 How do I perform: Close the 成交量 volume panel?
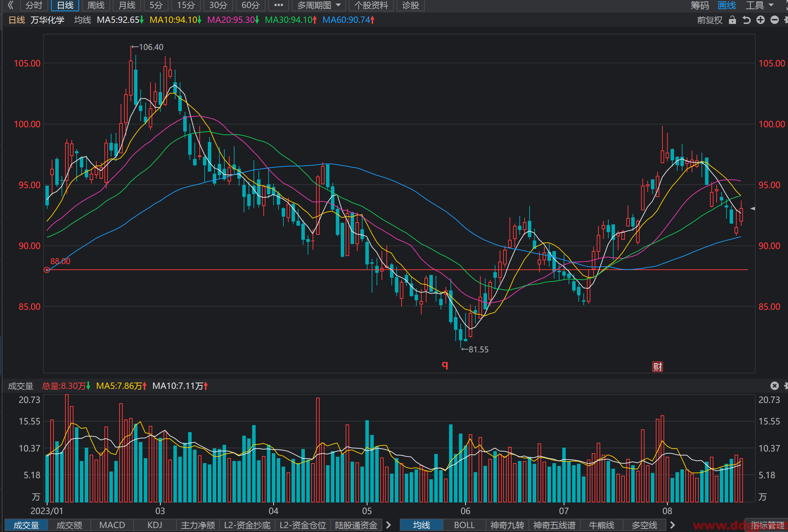[775, 386]
